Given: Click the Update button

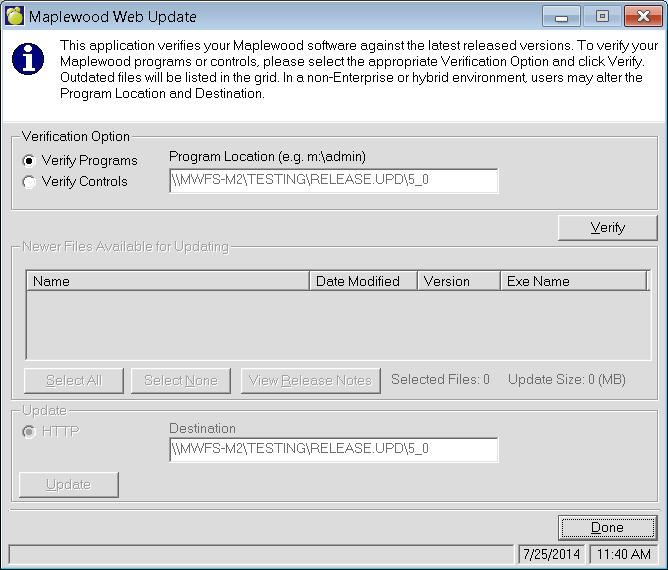Looking at the screenshot, I should [x=69, y=485].
